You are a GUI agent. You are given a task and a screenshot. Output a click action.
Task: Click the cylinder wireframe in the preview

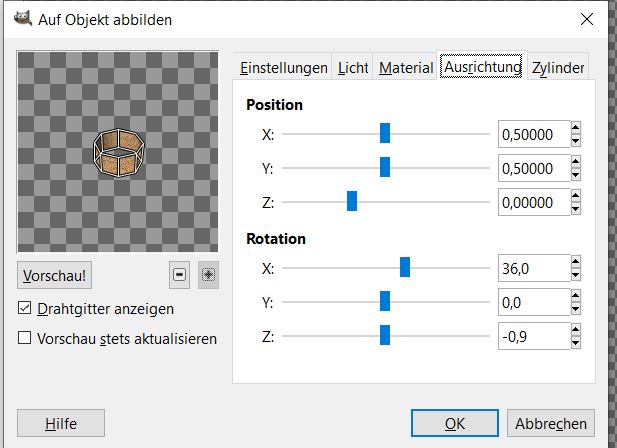click(x=119, y=152)
